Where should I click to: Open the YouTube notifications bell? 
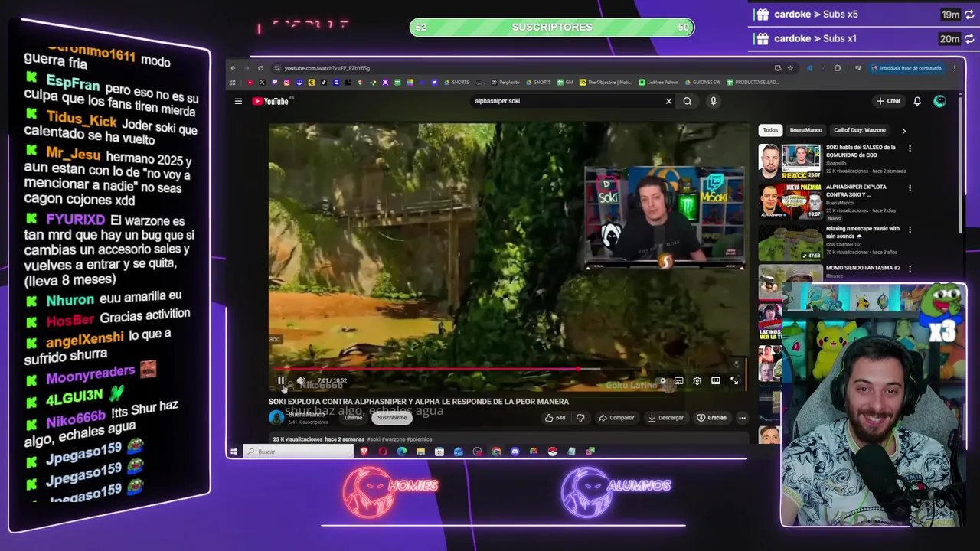[917, 101]
